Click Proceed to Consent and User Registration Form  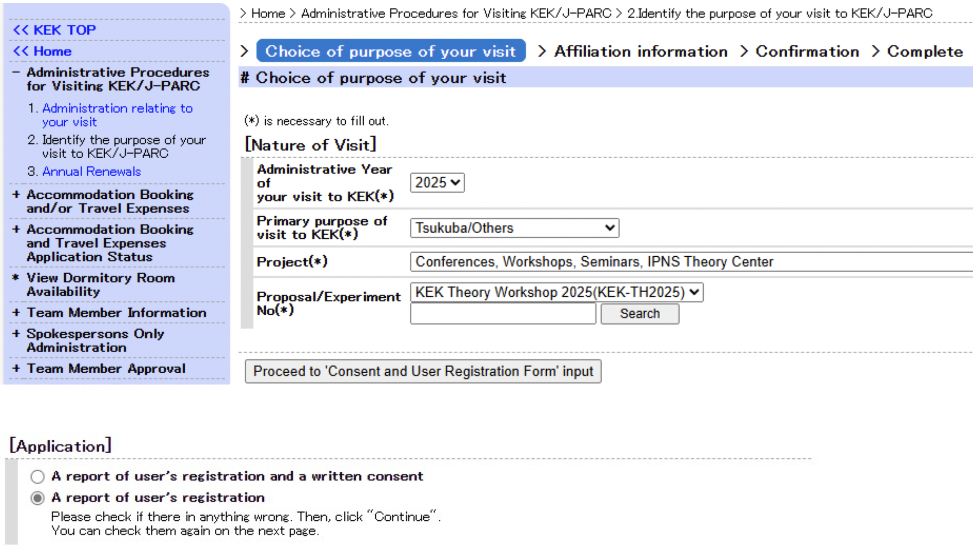coord(423,371)
